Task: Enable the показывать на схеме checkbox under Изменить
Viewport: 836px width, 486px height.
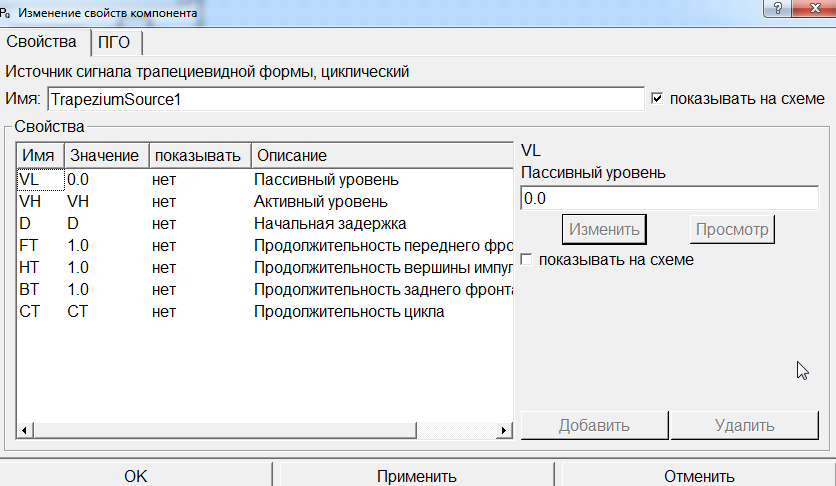Action: [x=527, y=260]
